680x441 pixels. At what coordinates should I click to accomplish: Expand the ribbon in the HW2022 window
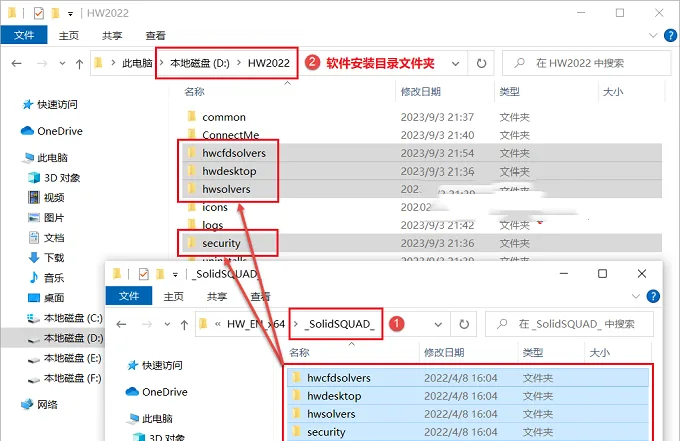[653, 35]
